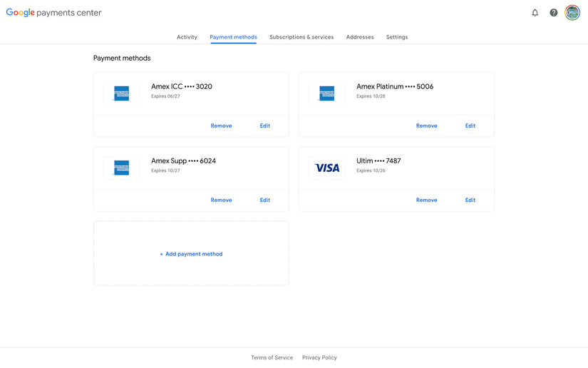Open the Privacy Policy link
The image size is (588, 368).
pos(319,357)
